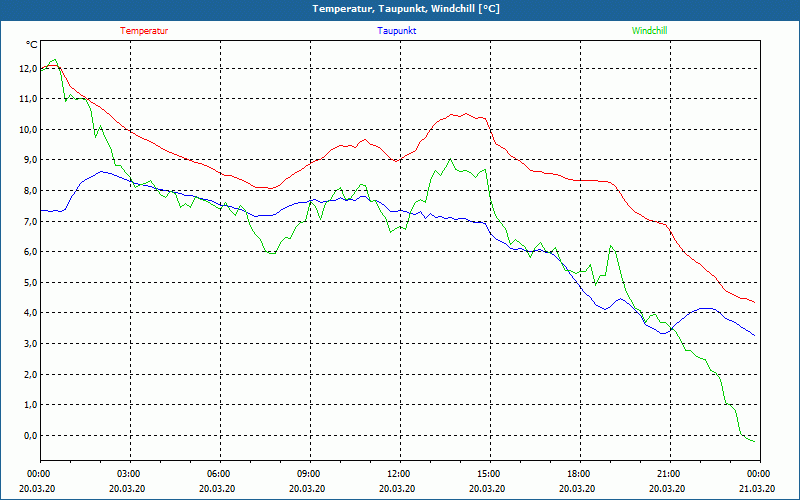Click the 3,0 y-axis value

30,344
